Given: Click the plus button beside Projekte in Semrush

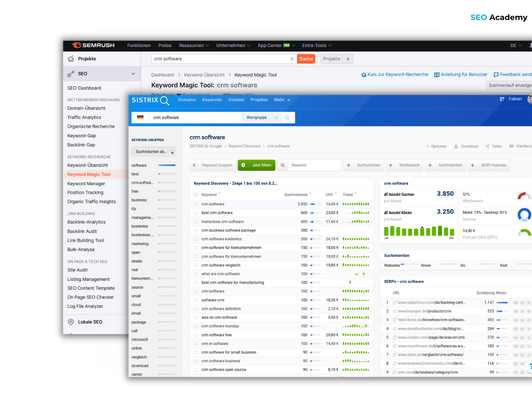Looking at the screenshot, I should (348, 59).
